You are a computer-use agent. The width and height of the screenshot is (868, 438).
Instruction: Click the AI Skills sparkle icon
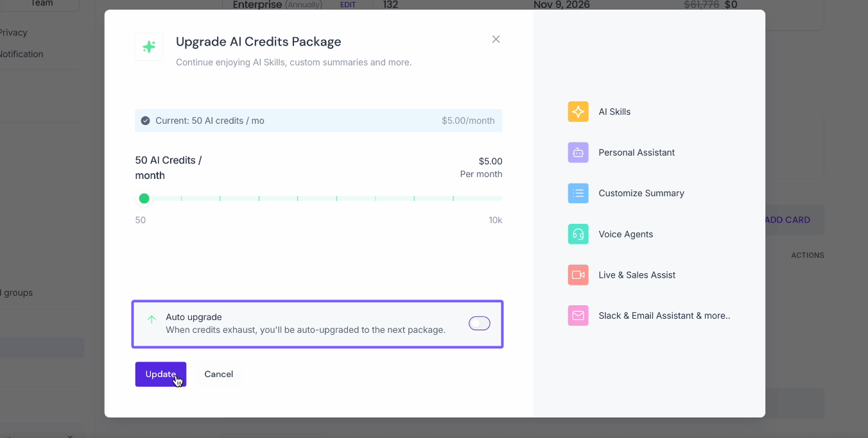(578, 112)
